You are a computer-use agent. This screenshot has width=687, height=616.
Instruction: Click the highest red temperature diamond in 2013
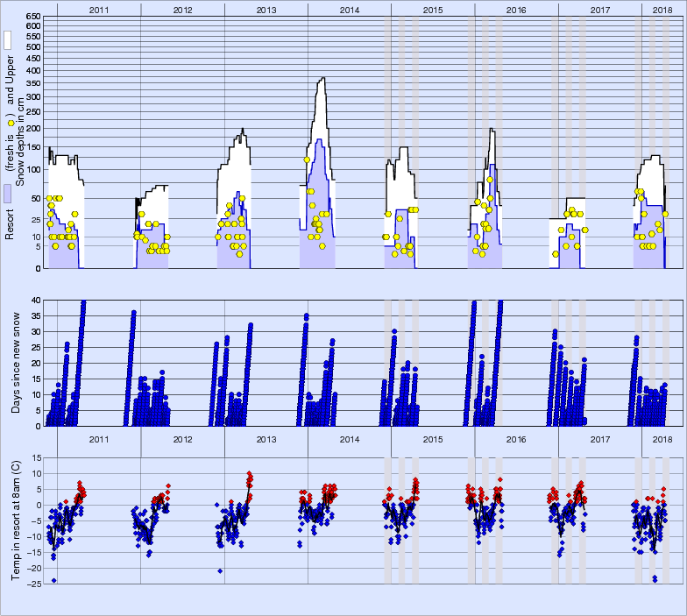pyautogui.click(x=249, y=473)
